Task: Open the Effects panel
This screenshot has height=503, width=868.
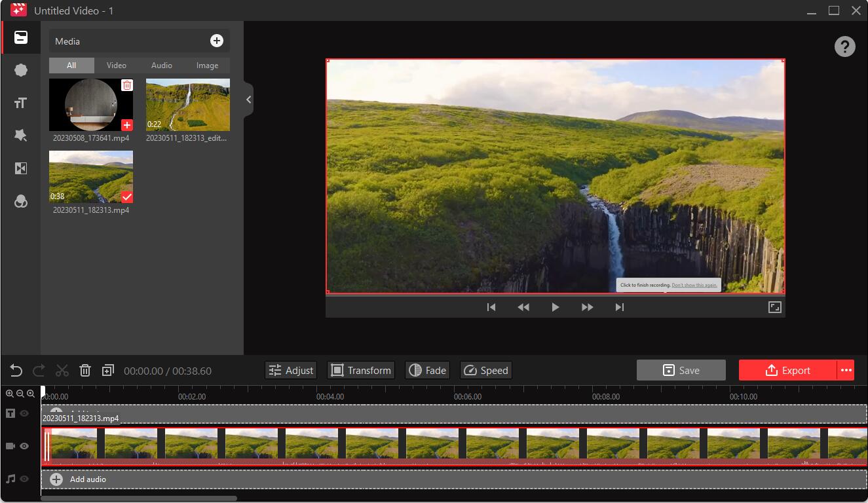Action: (x=21, y=135)
